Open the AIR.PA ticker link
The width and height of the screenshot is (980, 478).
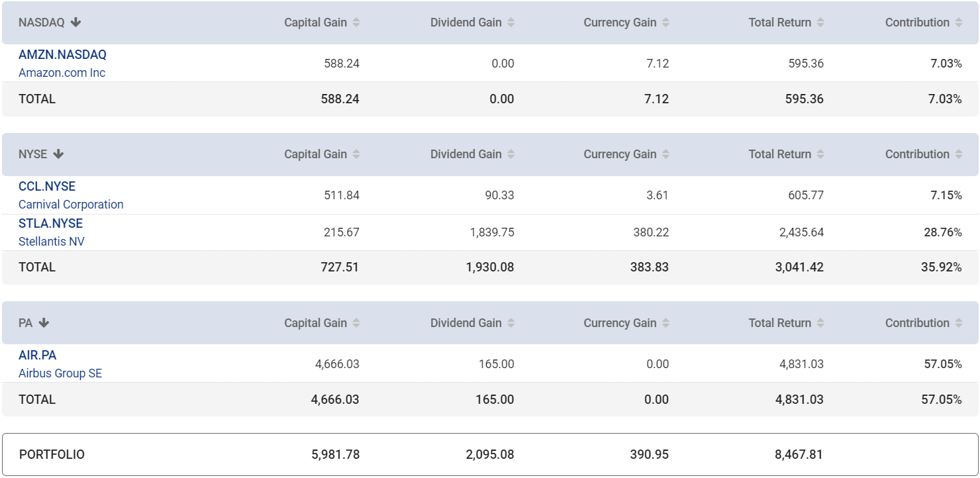click(37, 356)
